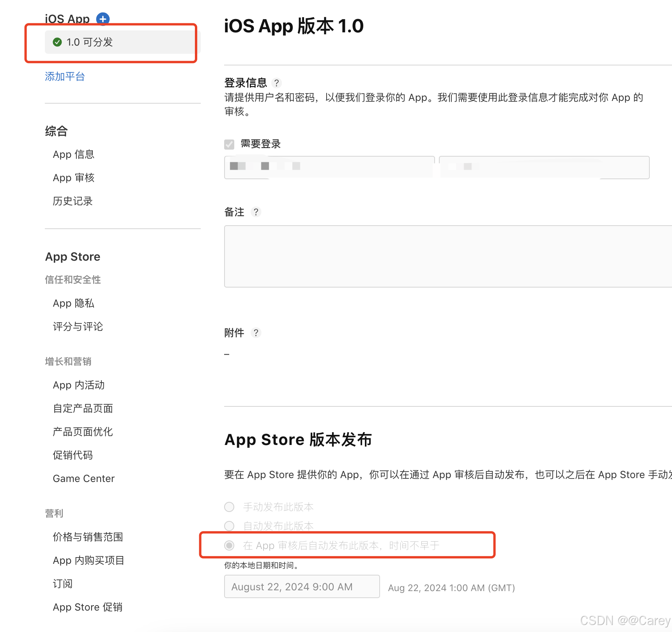
Task: Click the 信任和安全性 section label
Action: [x=73, y=280]
